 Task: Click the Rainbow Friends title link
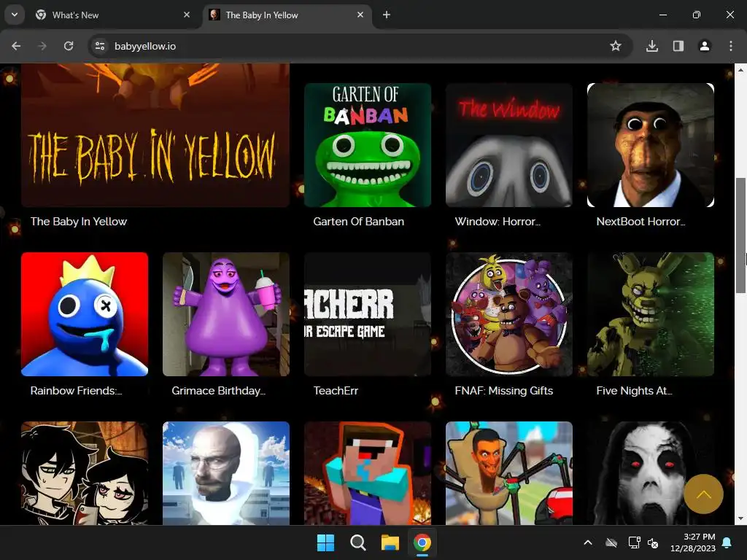click(x=76, y=391)
